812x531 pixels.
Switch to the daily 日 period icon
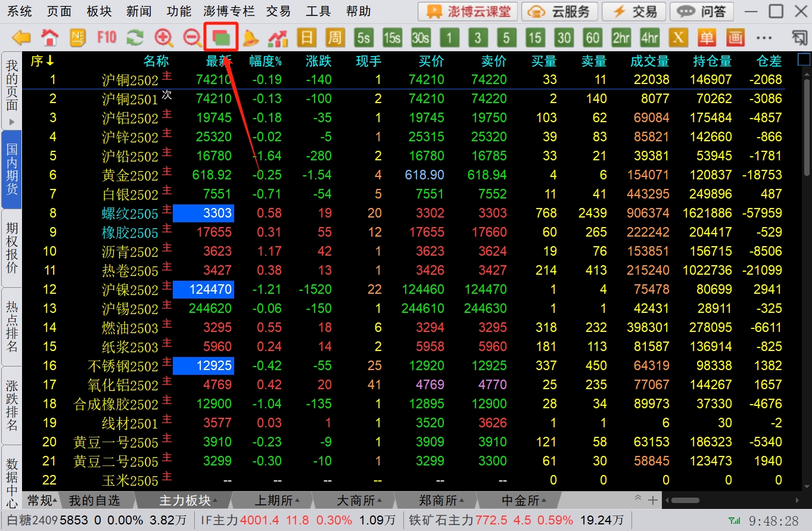[x=306, y=38]
